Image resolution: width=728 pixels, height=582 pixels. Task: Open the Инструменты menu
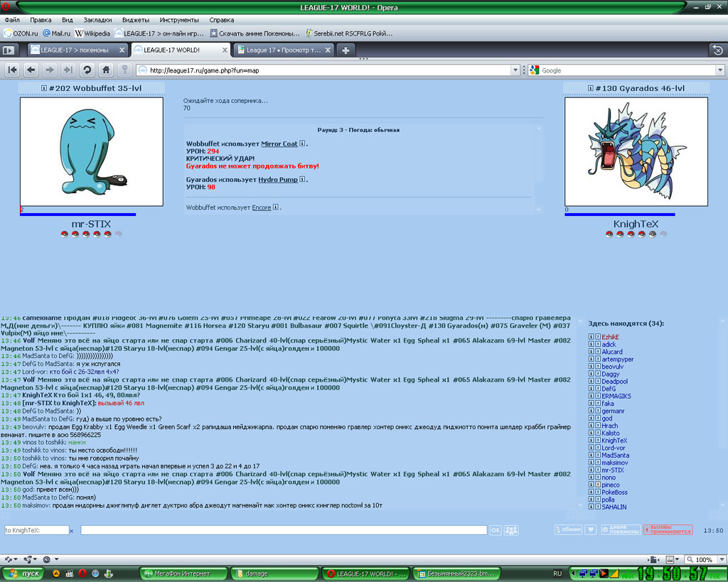pyautogui.click(x=179, y=20)
